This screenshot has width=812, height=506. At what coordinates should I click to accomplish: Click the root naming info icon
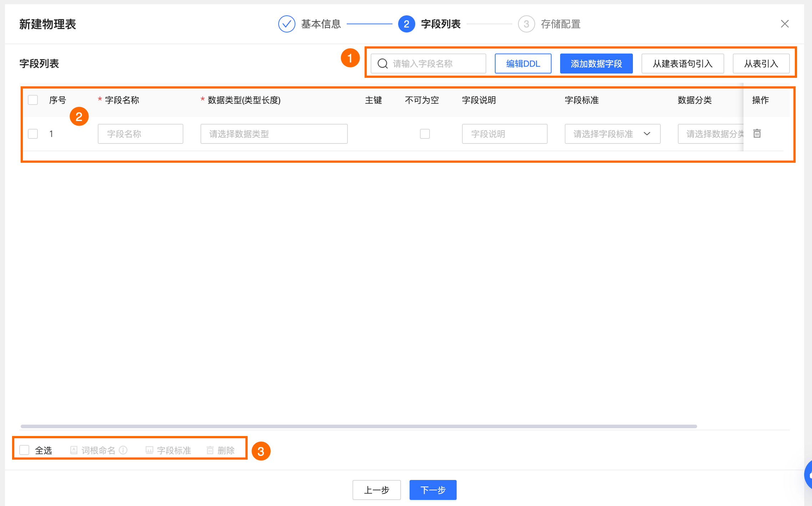pyautogui.click(x=123, y=450)
